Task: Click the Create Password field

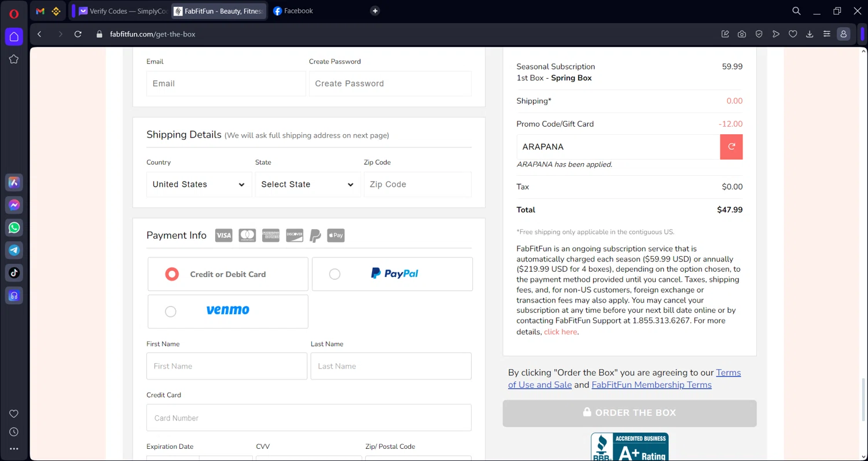Action: pyautogui.click(x=390, y=83)
